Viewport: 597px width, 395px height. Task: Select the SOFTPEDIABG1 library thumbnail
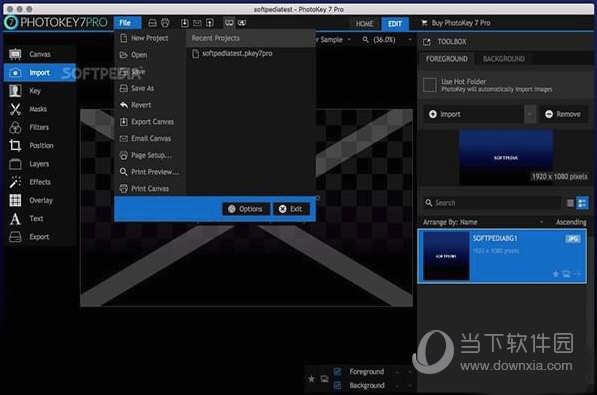[x=446, y=256]
